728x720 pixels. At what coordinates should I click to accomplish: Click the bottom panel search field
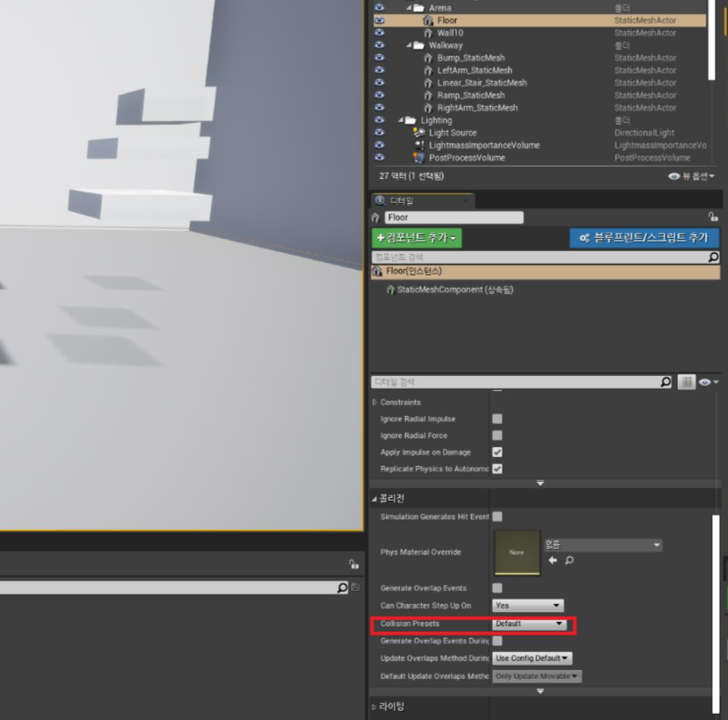tap(168, 588)
